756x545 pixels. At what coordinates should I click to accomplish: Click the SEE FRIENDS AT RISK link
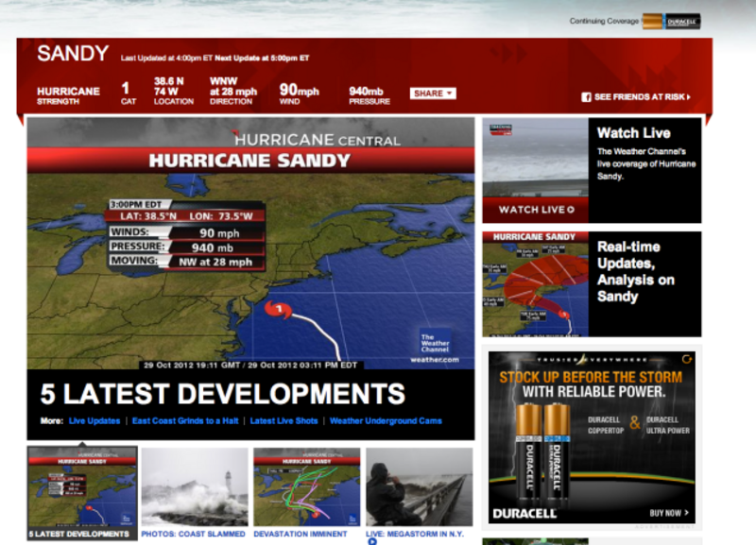[x=641, y=97]
